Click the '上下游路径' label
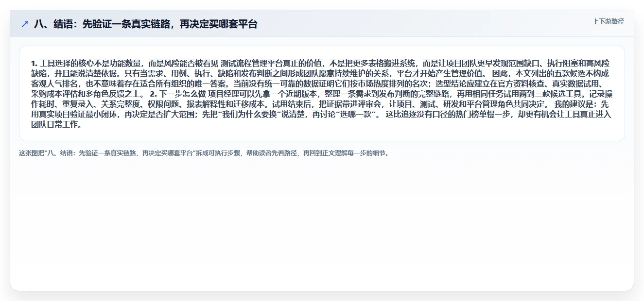 (x=608, y=22)
